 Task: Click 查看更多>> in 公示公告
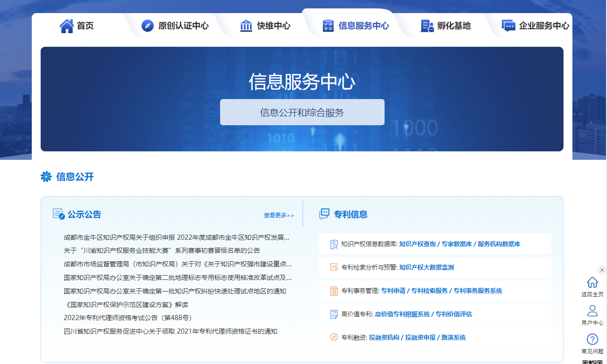click(x=279, y=215)
